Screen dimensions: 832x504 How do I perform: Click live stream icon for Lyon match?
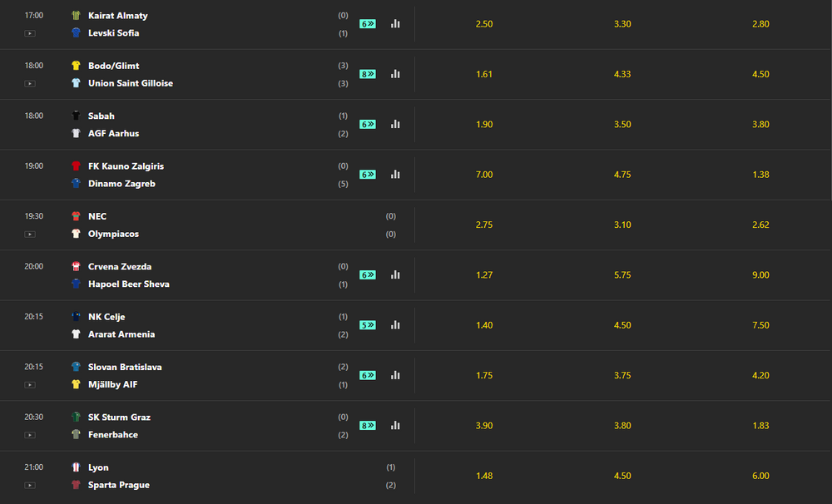pos(30,486)
